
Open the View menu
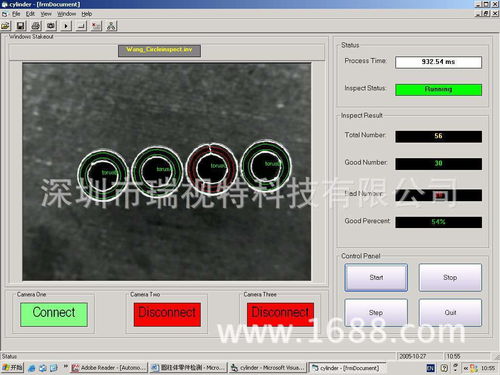click(46, 14)
